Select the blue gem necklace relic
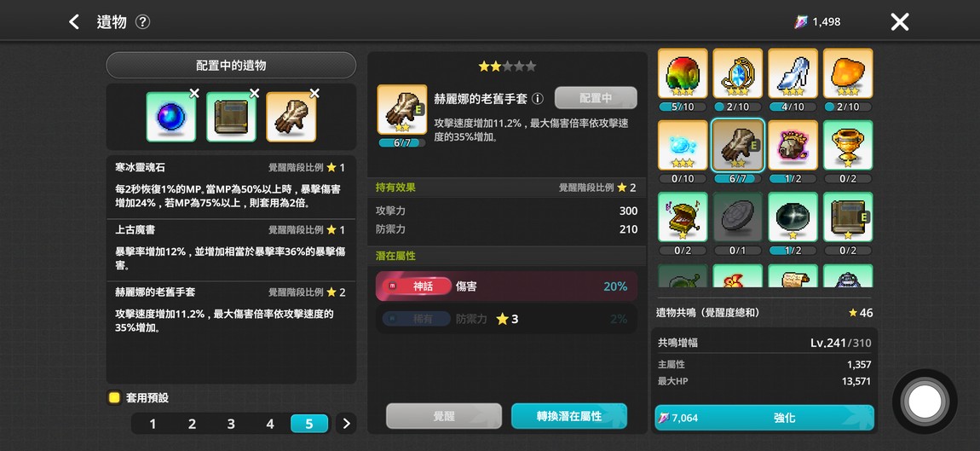Viewport: 980px width, 451px height. (x=737, y=73)
